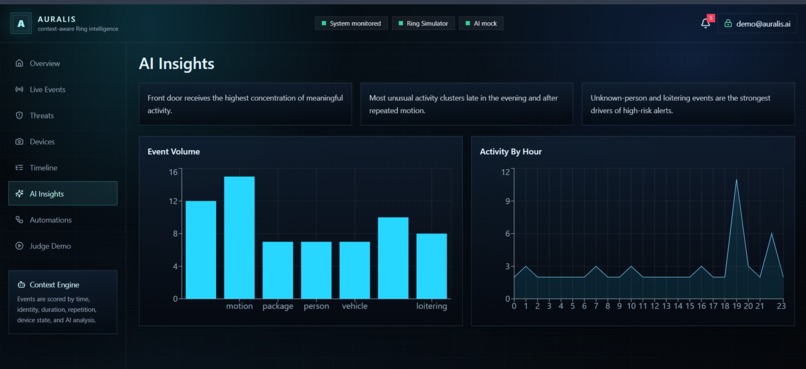Open the notifications bell icon
Screen dimensions: 806x369
point(705,24)
